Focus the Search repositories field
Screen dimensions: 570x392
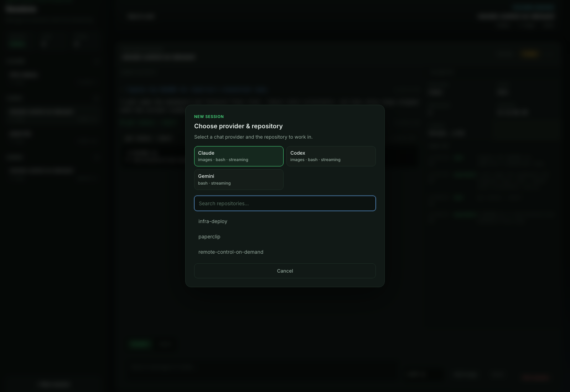pos(285,203)
